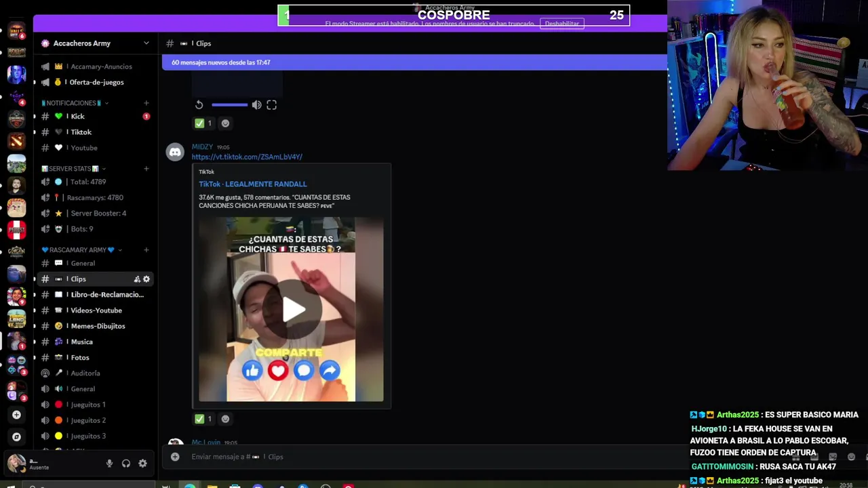Click the heart like icon on TikTok thumbnail
868x488 pixels.
point(277,370)
